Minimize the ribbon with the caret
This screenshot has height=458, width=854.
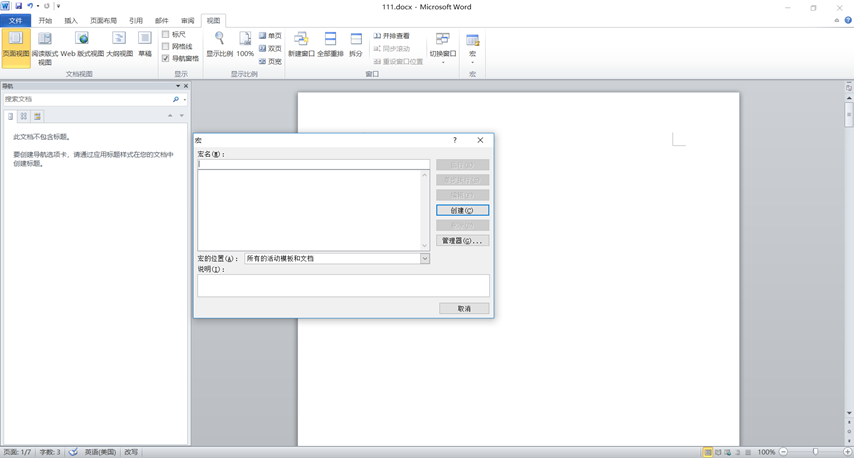click(x=837, y=20)
